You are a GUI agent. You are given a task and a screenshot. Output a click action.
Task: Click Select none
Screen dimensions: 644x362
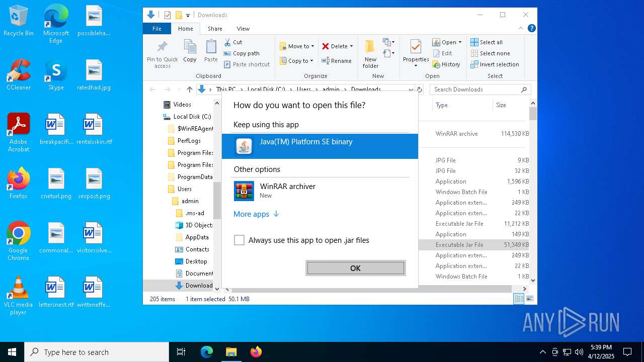pyautogui.click(x=490, y=53)
